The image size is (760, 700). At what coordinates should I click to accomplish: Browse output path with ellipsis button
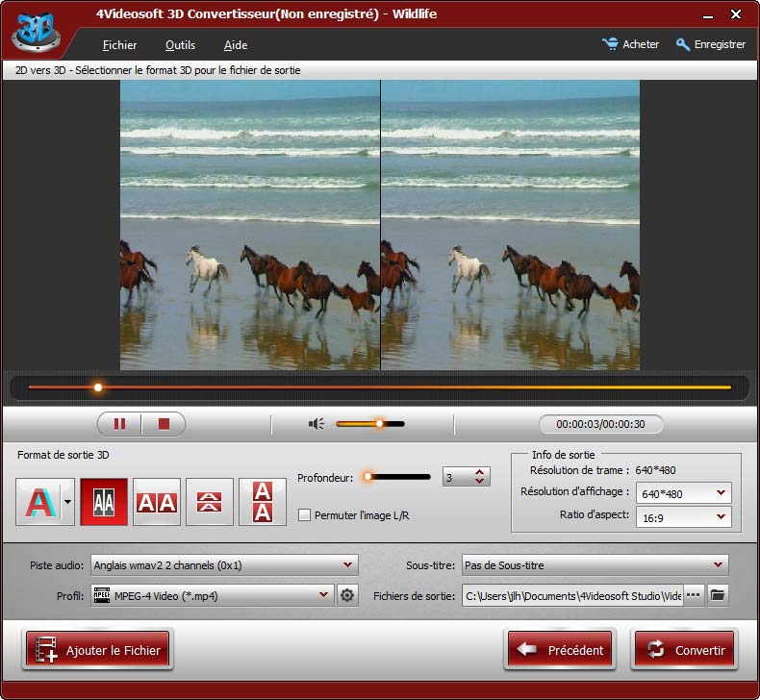click(694, 596)
